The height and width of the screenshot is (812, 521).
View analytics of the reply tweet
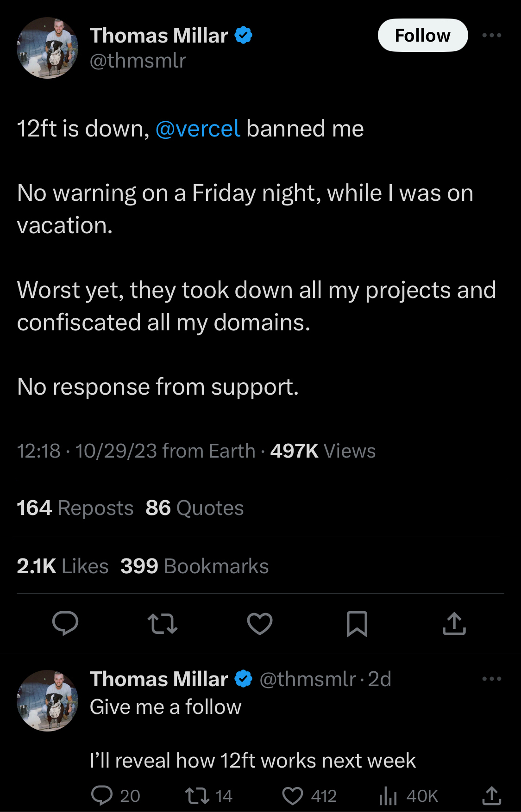point(389,795)
